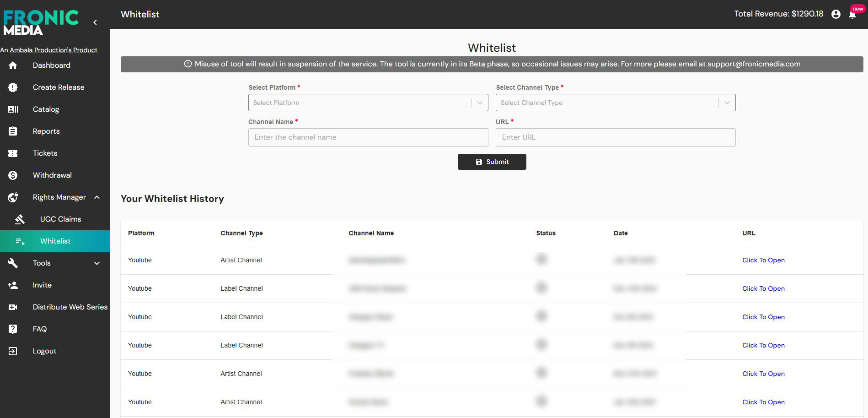The height and width of the screenshot is (418, 868).
Task: Go to Tickets in the sidebar
Action: (45, 153)
